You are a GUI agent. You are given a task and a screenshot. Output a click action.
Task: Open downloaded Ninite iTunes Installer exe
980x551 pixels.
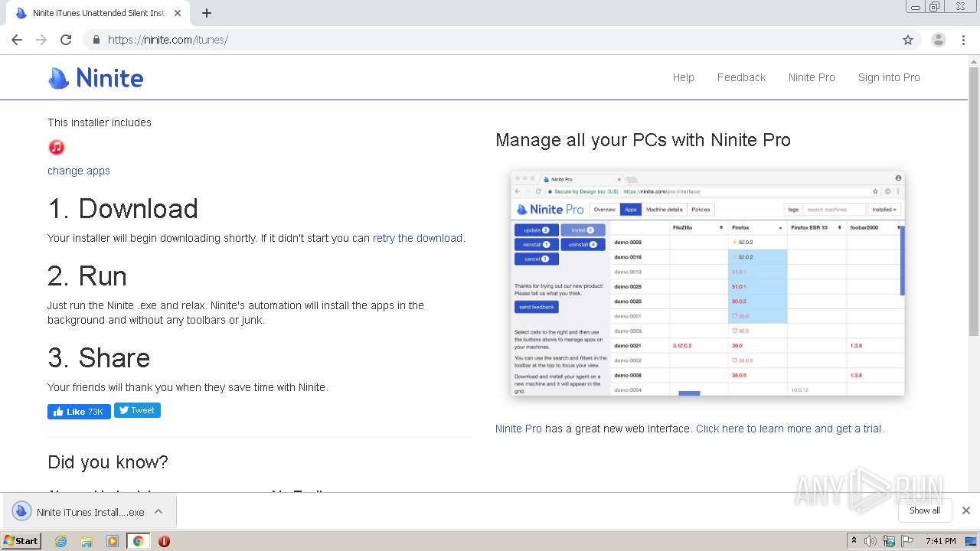click(x=90, y=512)
